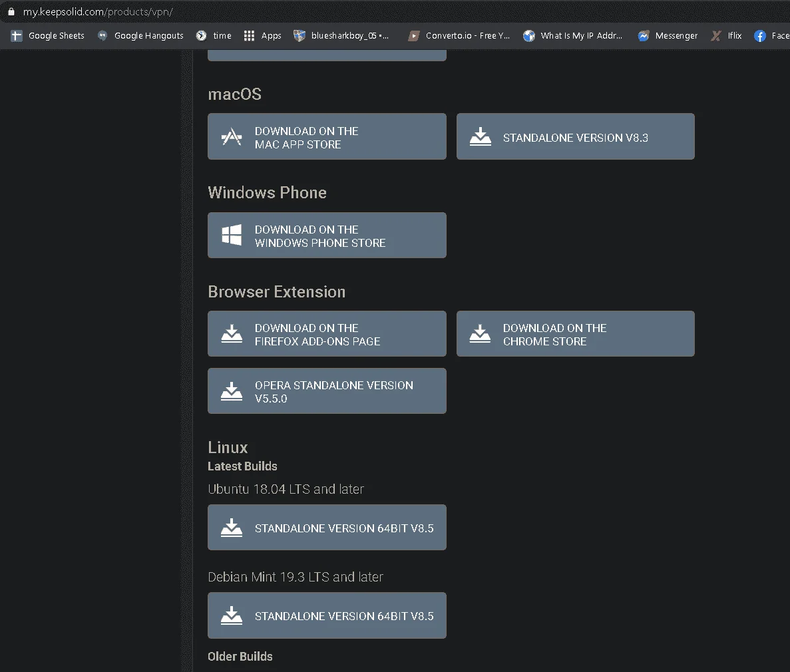Click the Linux section heading
This screenshot has height=672, width=790.
coord(228,447)
